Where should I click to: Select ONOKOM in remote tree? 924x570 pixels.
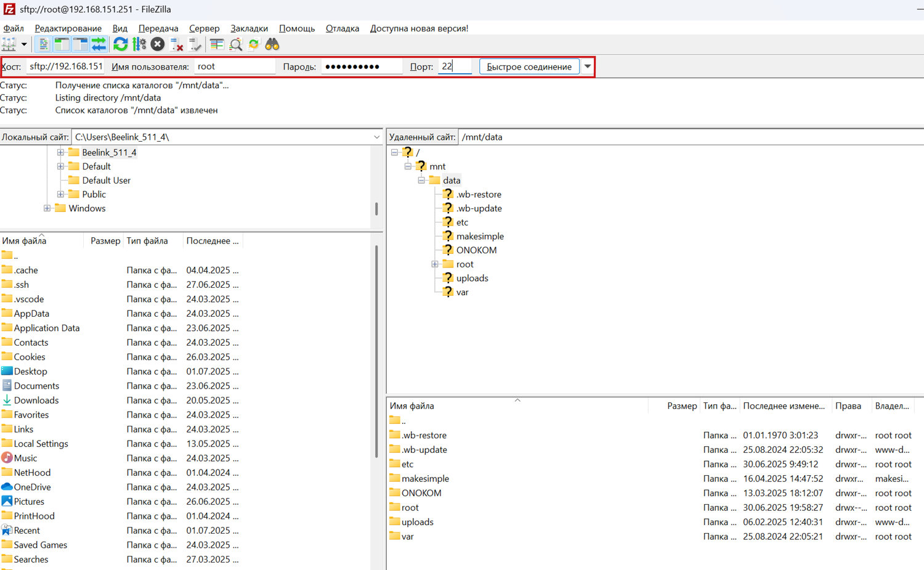coord(476,250)
